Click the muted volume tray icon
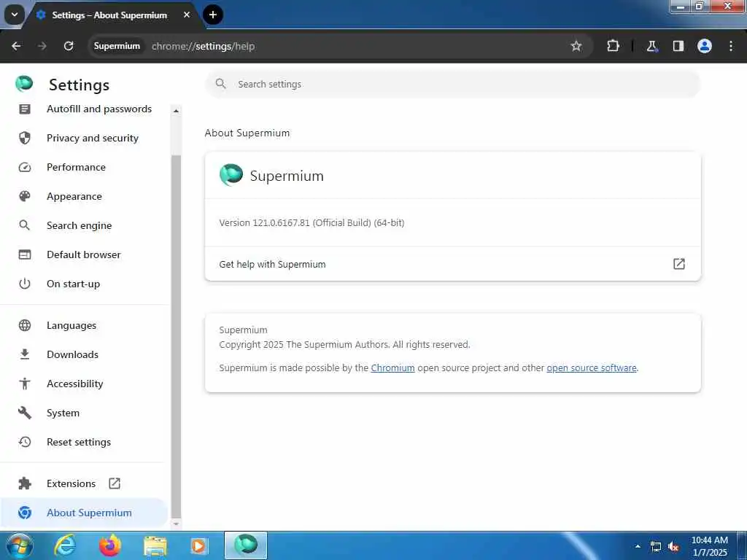747x560 pixels. click(x=673, y=547)
